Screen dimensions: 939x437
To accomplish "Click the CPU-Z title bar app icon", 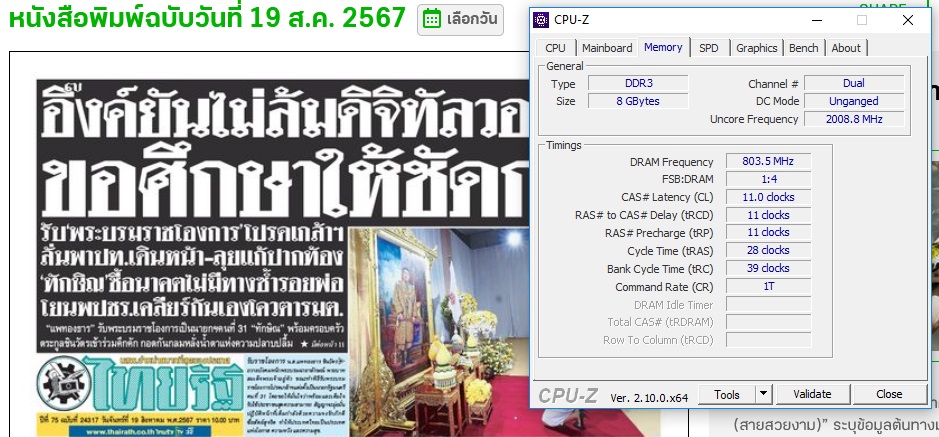I will 541,20.
